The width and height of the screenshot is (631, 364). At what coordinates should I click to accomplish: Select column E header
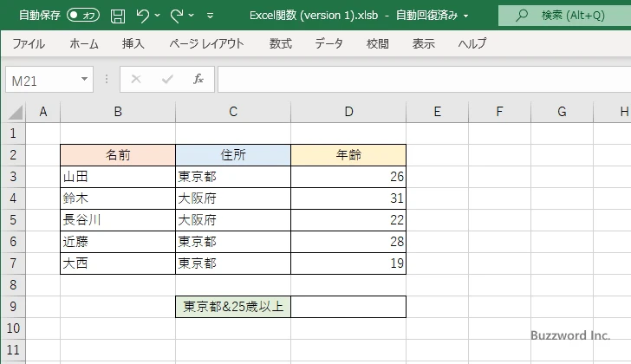[438, 112]
